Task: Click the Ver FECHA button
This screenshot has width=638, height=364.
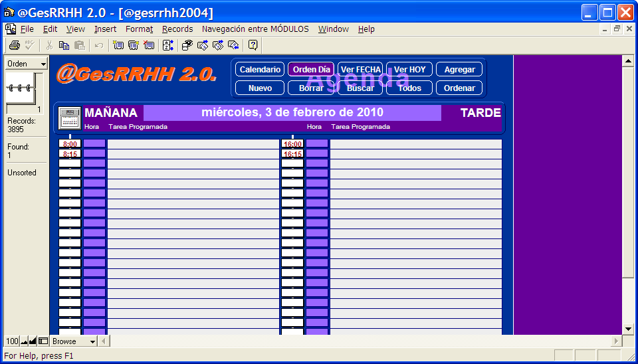Action: pos(360,70)
